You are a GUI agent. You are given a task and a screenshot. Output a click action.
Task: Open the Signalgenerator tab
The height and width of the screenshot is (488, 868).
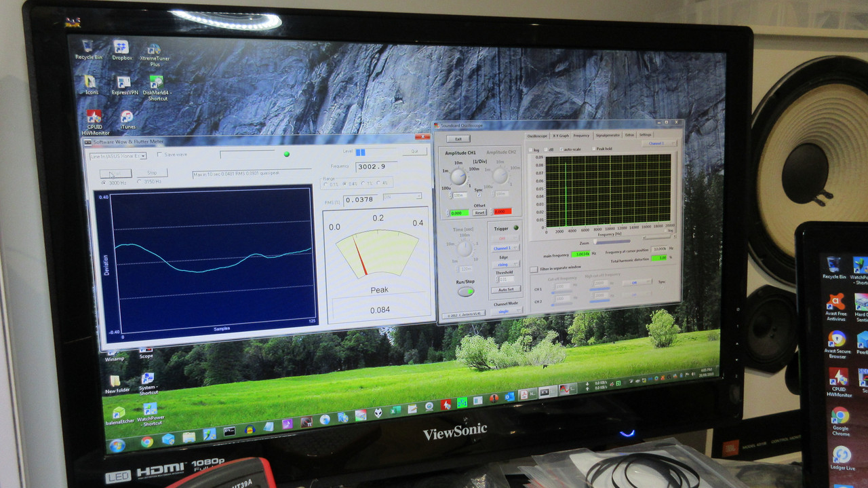pyautogui.click(x=607, y=135)
